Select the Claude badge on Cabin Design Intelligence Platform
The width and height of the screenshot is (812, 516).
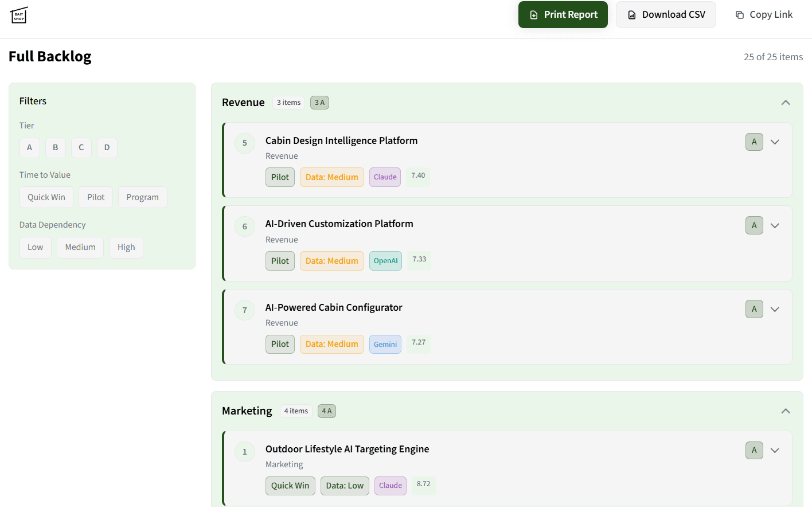click(x=385, y=177)
